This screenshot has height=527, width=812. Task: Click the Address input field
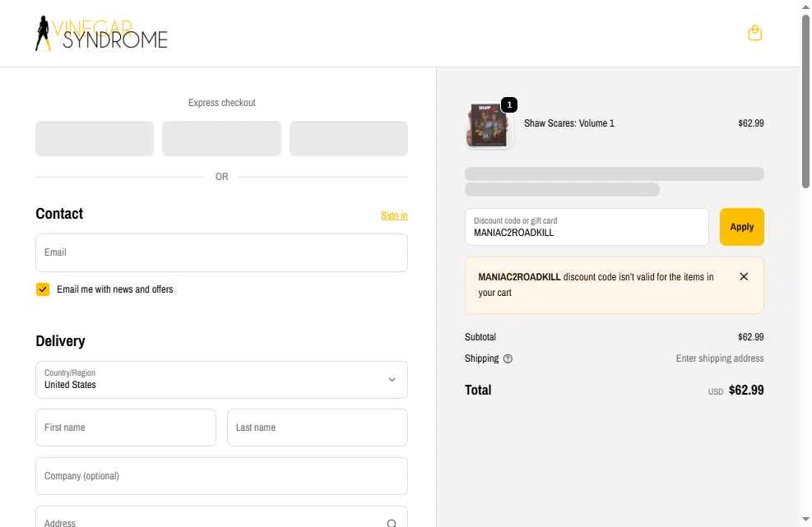(x=221, y=518)
